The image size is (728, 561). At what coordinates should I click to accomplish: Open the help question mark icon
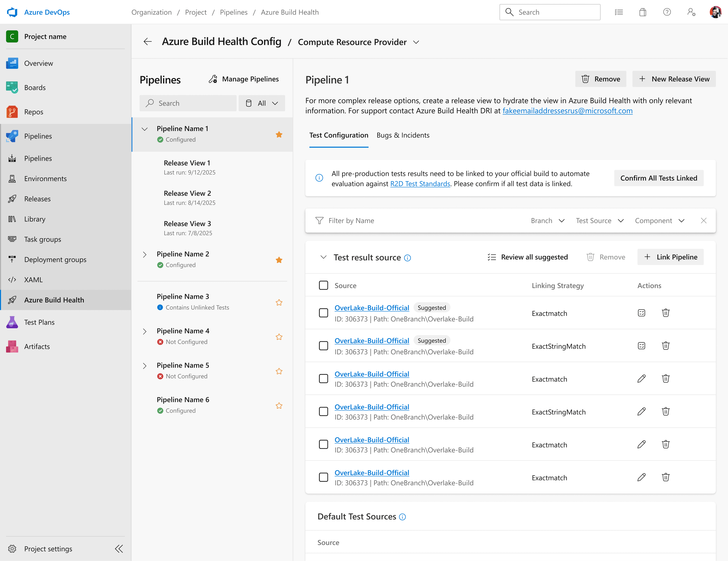667,12
